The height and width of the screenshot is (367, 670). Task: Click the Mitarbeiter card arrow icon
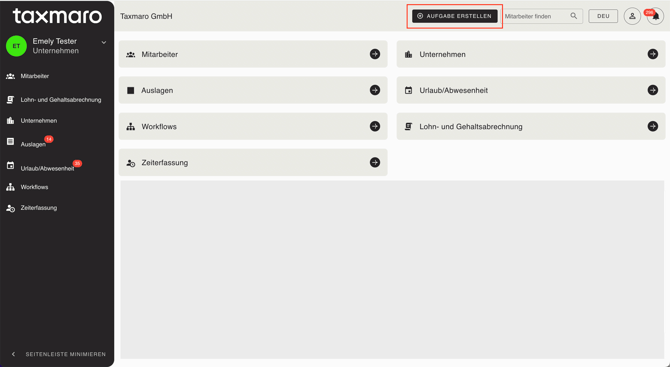click(375, 54)
